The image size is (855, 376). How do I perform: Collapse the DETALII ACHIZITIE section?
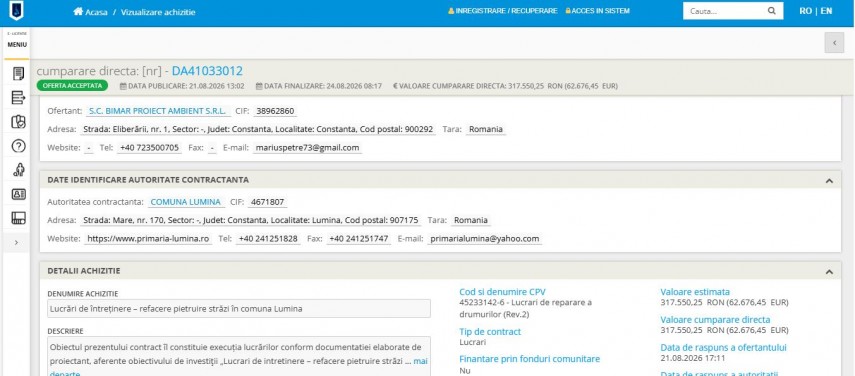pyautogui.click(x=829, y=271)
